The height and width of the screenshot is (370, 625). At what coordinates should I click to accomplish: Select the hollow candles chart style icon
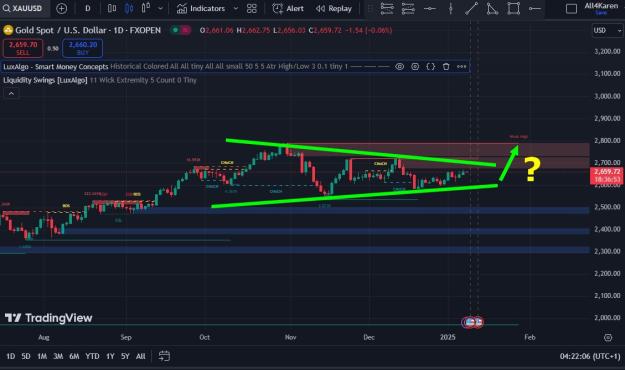coord(145,8)
